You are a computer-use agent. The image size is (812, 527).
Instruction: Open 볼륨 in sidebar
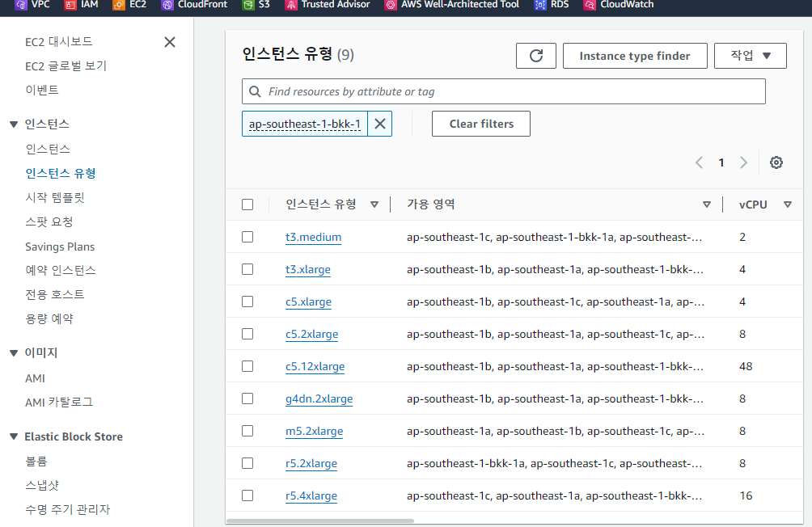pyautogui.click(x=36, y=462)
